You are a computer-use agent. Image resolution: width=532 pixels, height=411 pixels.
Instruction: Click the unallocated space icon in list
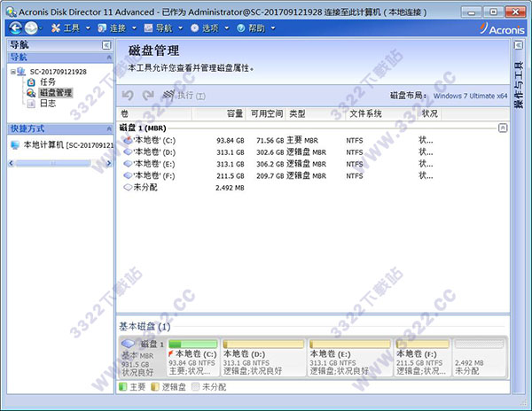[128, 187]
